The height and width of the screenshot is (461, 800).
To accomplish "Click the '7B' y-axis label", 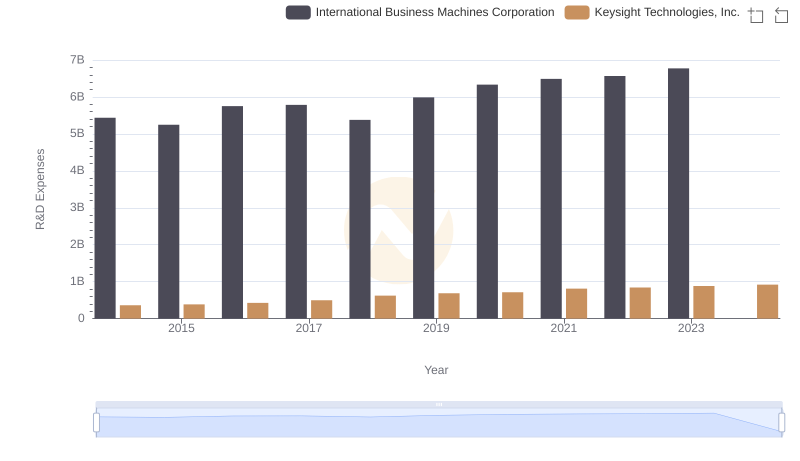I will pyautogui.click(x=77, y=60).
